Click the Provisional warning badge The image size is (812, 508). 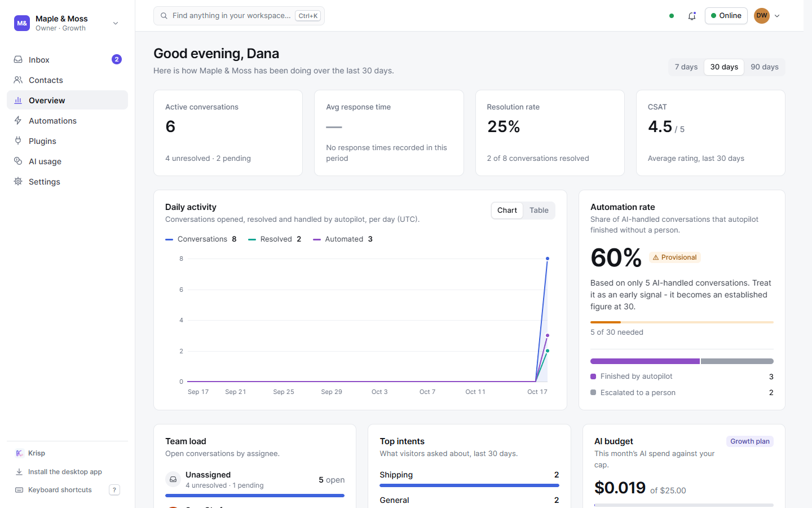[x=675, y=257]
